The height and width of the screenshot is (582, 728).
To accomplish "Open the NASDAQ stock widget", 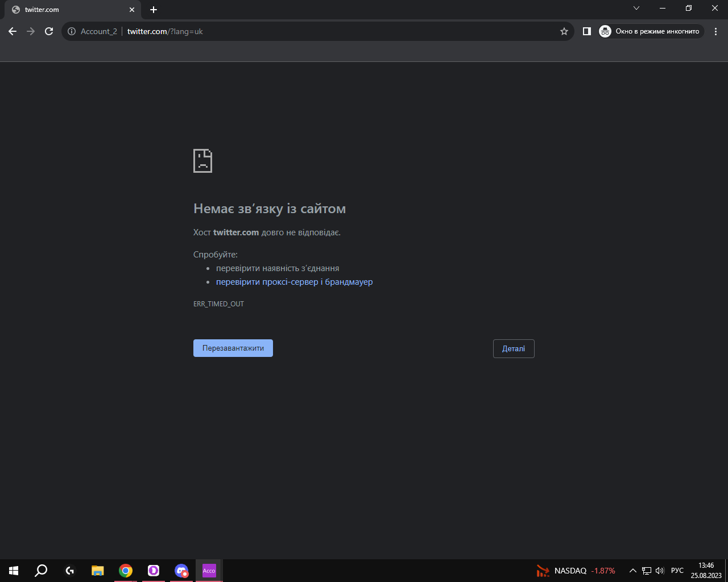I will pyautogui.click(x=576, y=571).
